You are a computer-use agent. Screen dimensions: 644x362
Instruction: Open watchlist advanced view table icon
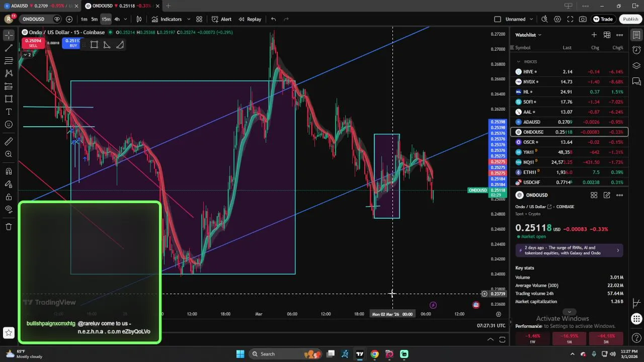pos(607,35)
